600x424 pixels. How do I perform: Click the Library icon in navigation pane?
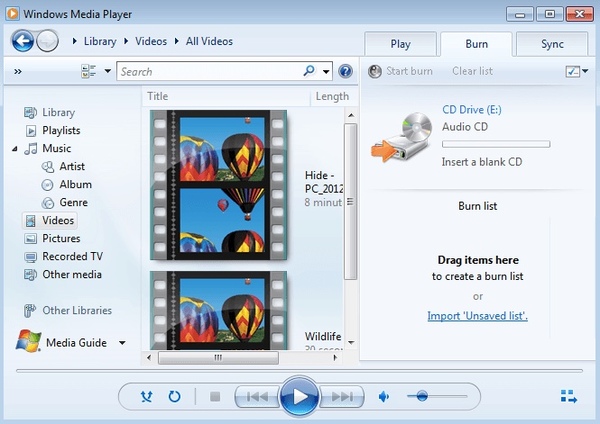pos(30,113)
